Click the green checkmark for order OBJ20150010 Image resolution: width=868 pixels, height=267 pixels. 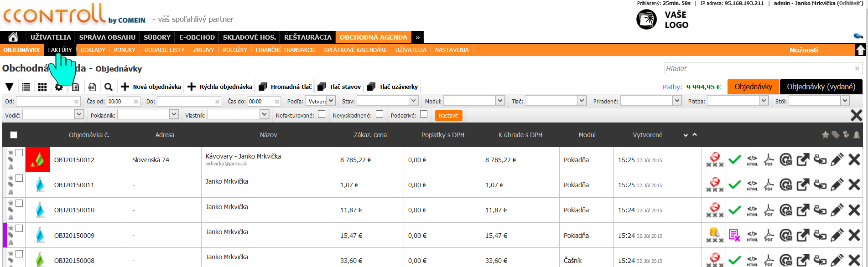(734, 210)
